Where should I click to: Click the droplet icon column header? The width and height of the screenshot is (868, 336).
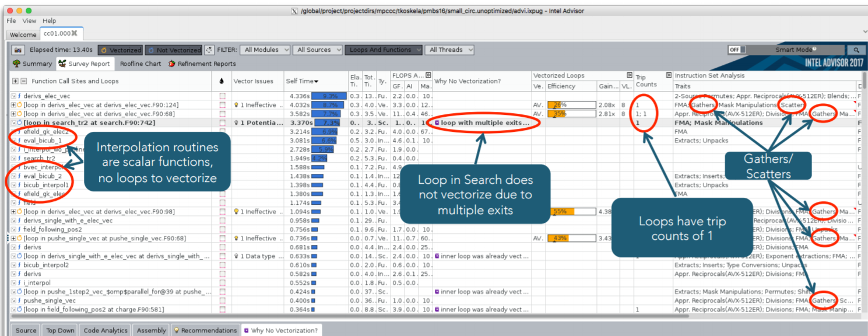[222, 81]
